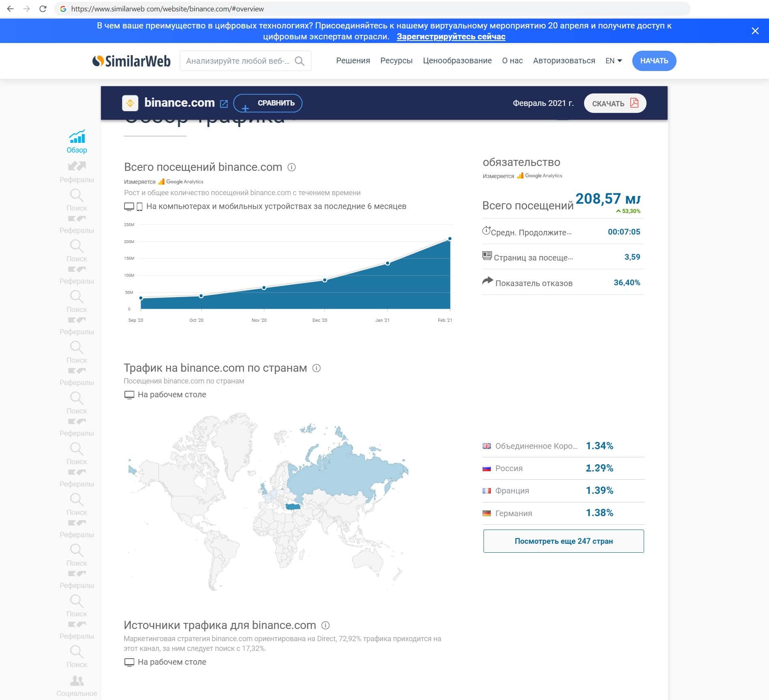Click the СРАВНИТЬ compare button
769x700 pixels.
pyautogui.click(x=268, y=103)
